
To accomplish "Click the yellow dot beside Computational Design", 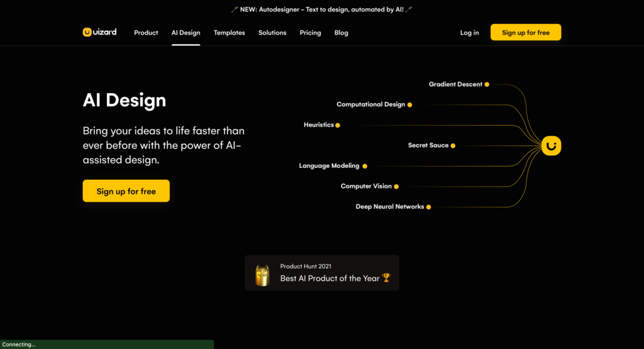I will coord(409,104).
